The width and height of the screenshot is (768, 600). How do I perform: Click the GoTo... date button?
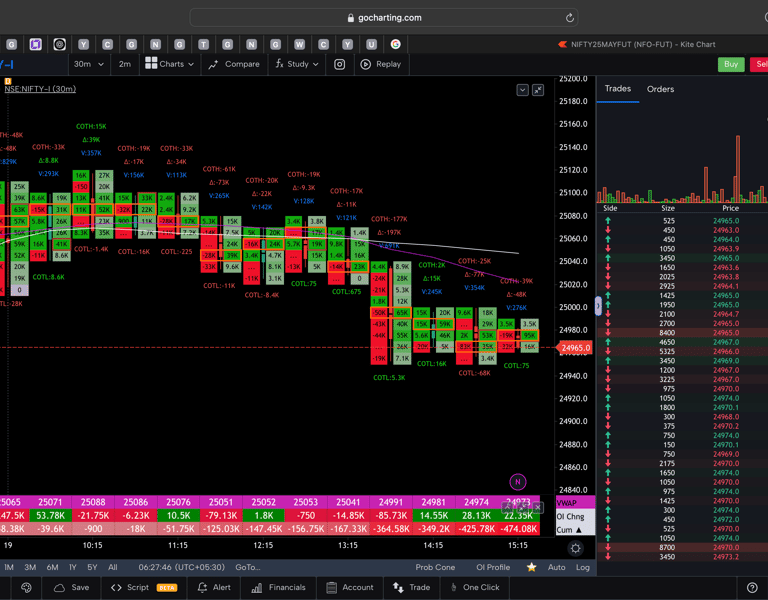point(248,567)
